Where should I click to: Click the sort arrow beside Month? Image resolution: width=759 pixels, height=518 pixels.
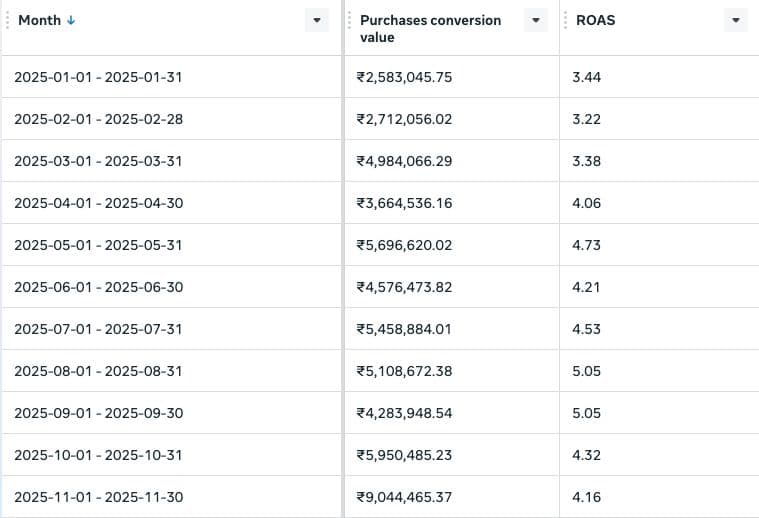pyautogui.click(x=70, y=20)
